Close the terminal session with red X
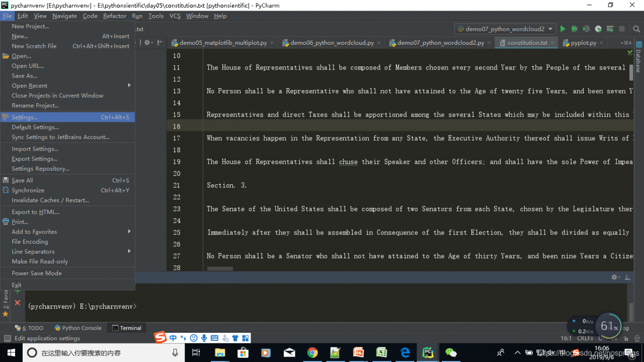 [17, 303]
